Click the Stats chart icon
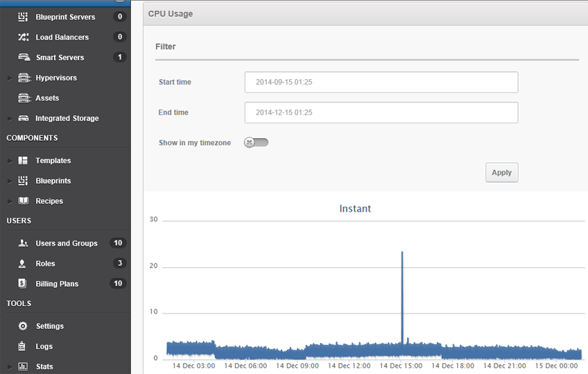 pyautogui.click(x=23, y=366)
